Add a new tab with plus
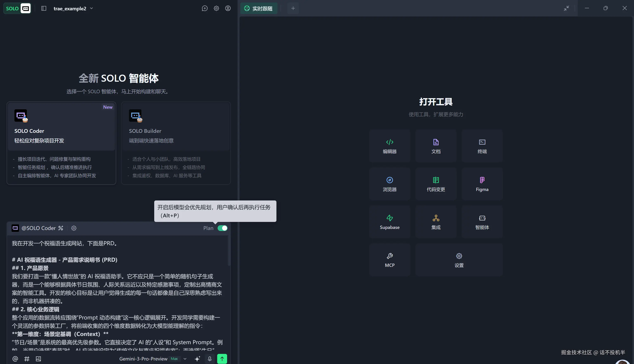 pos(293,8)
